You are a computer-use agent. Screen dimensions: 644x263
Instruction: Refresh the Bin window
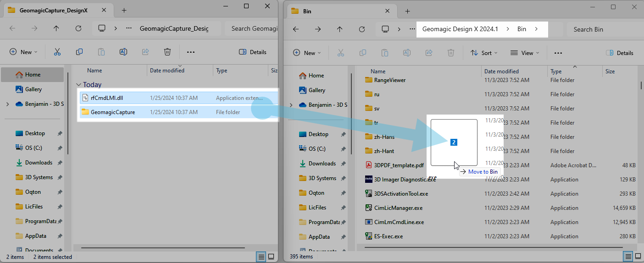(362, 29)
